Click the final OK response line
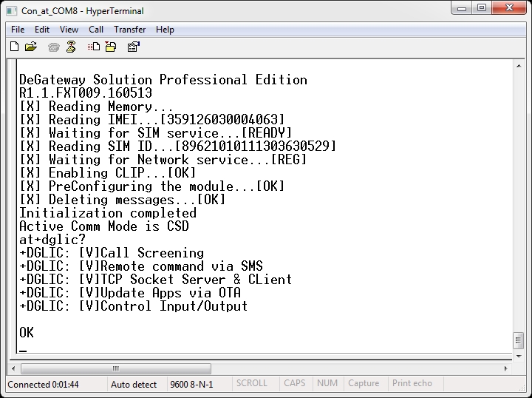 coord(27,332)
